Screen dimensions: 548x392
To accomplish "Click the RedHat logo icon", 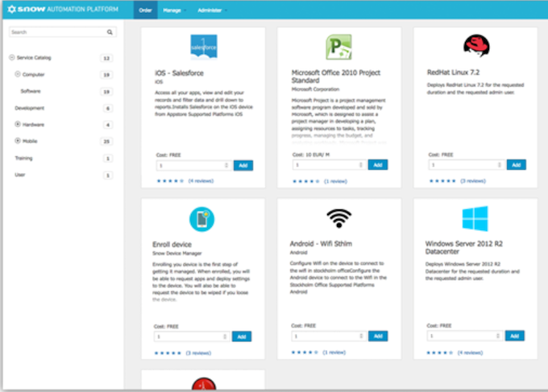I will [x=476, y=46].
